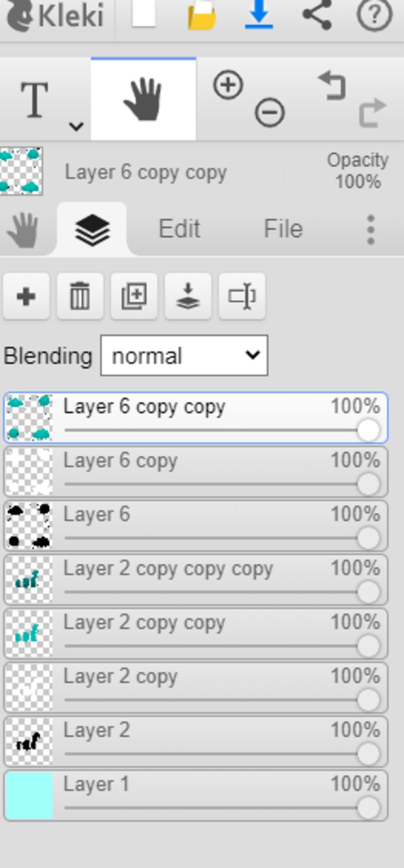404x868 pixels.
Task: Open the three-dot more options menu
Action: point(370,230)
